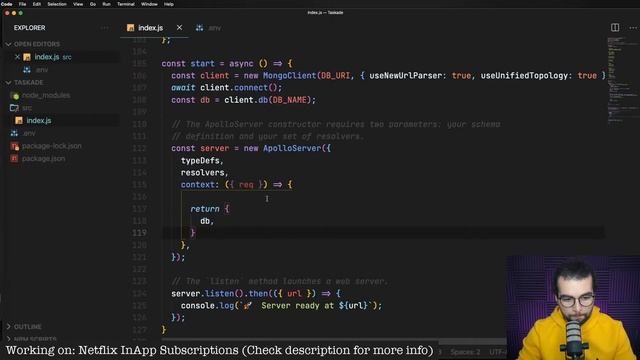
Task: Expand the node_modules folder
Action: 46,95
